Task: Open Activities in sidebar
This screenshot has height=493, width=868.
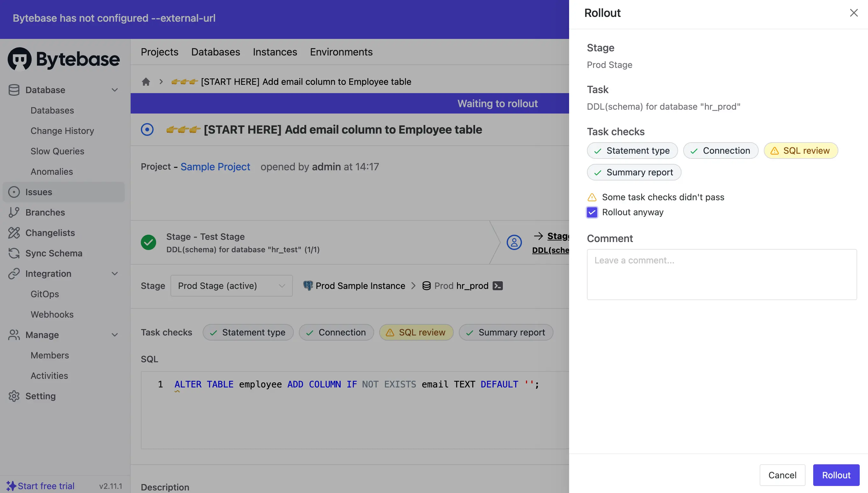Action: 49,376
